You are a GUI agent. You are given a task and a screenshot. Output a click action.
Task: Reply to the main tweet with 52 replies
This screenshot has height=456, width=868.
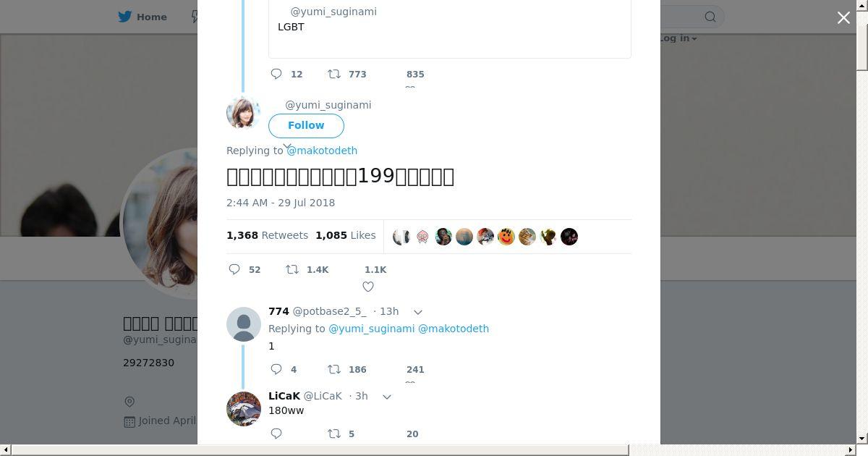[234, 269]
